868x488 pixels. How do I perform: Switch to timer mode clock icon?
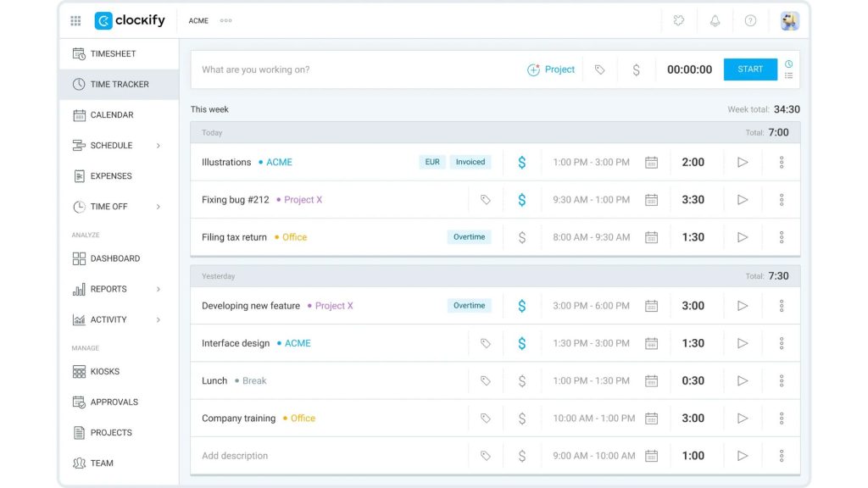coord(789,64)
